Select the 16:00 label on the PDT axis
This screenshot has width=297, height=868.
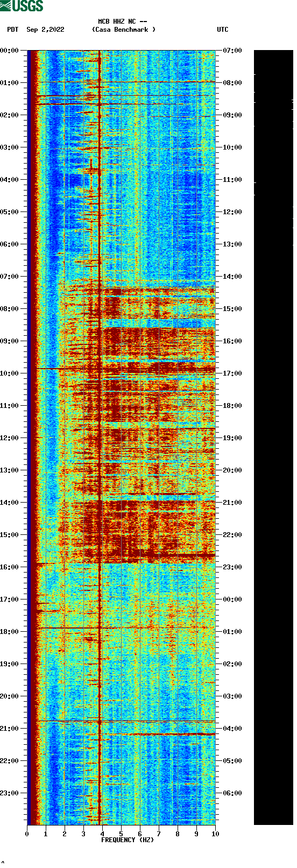coord(10,567)
